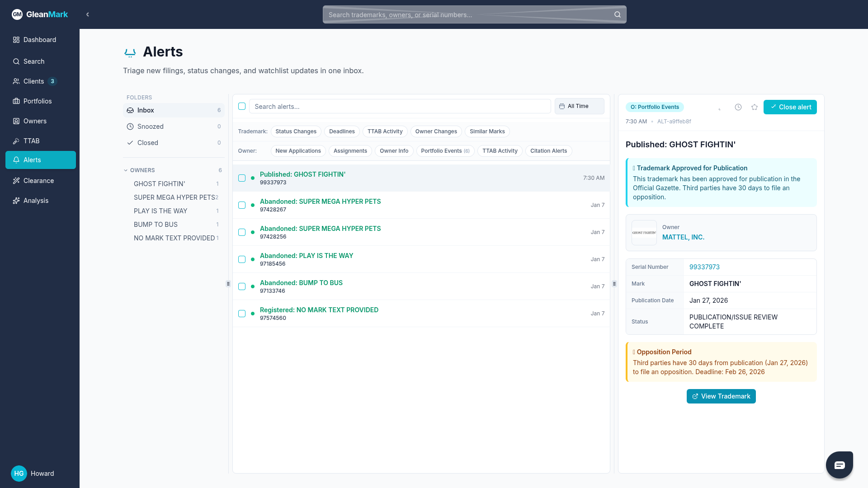This screenshot has width=868, height=488.
Task: Open Portfolios via its briefcase icon
Action: click(x=16, y=101)
